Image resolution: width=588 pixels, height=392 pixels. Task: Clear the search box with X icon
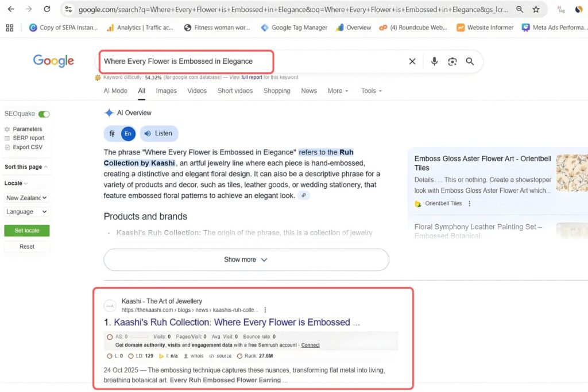pyautogui.click(x=412, y=61)
